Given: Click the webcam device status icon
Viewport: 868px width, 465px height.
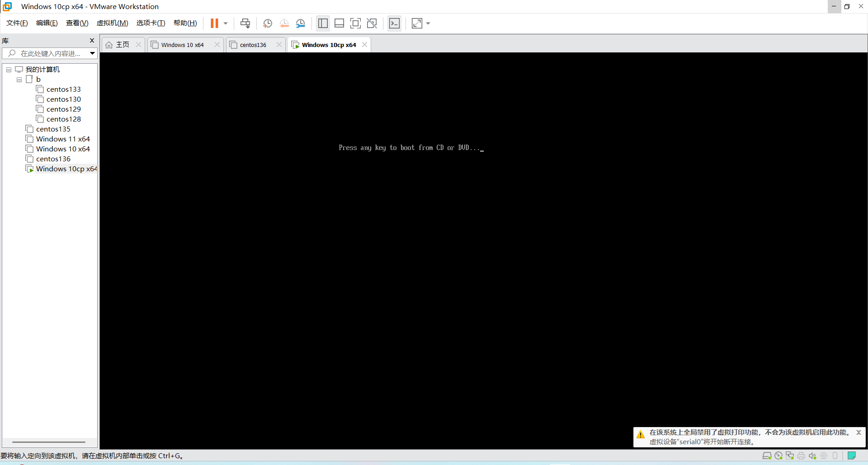Looking at the screenshot, I should tap(824, 456).
